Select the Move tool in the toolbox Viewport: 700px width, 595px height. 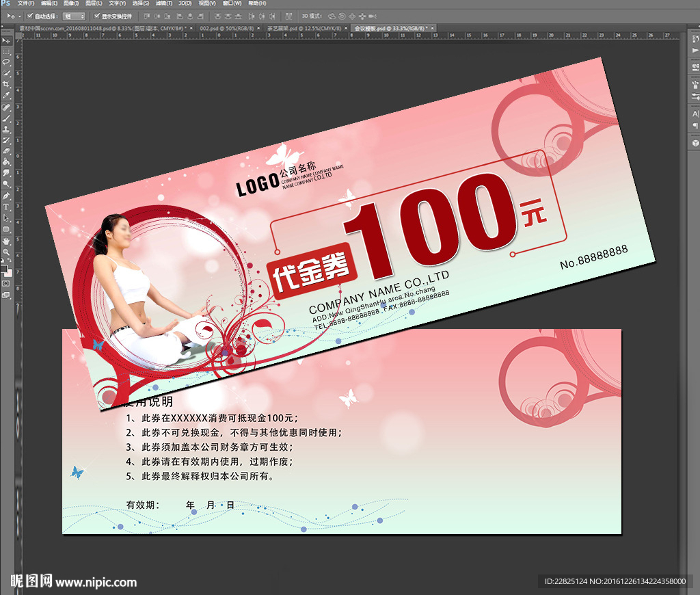[x=6, y=40]
